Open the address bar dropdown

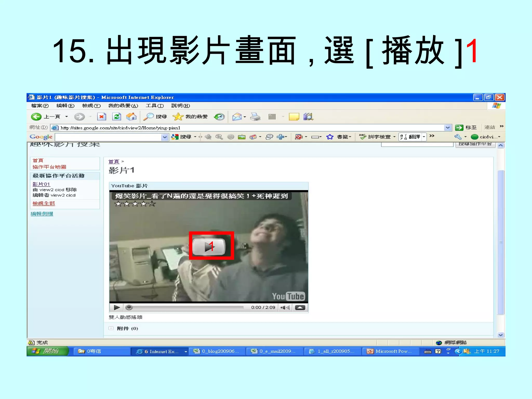coord(448,128)
